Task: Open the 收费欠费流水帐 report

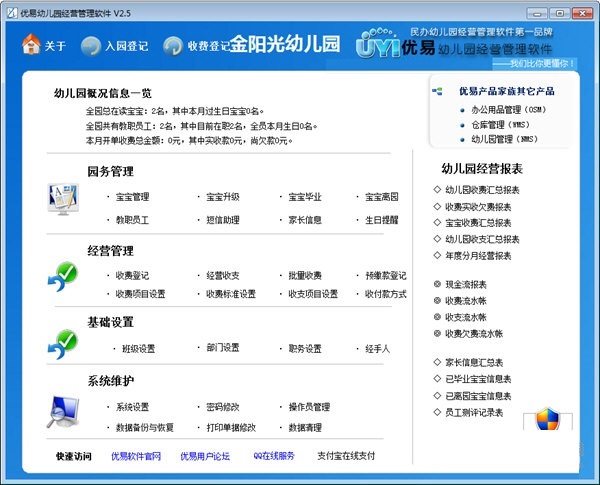Action: tap(474, 334)
